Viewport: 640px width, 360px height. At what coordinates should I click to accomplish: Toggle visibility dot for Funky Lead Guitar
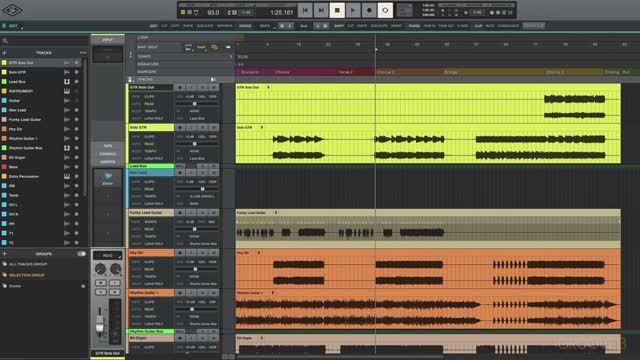[76, 120]
